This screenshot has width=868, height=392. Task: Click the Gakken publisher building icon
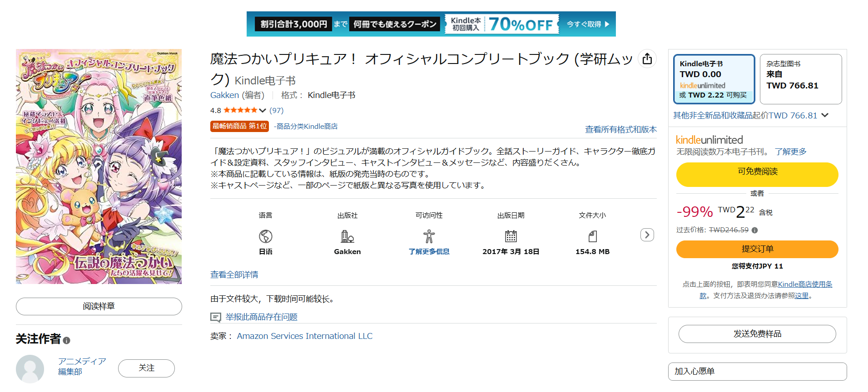347,236
